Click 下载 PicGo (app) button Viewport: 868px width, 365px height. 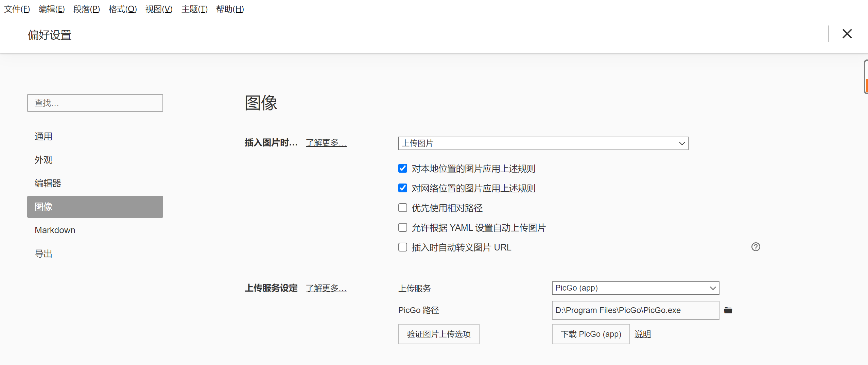tap(591, 334)
